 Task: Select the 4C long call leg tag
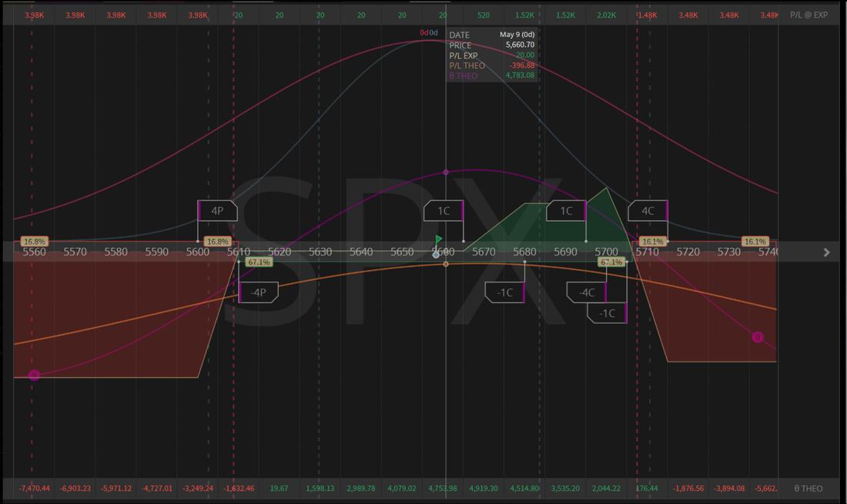pyautogui.click(x=648, y=211)
